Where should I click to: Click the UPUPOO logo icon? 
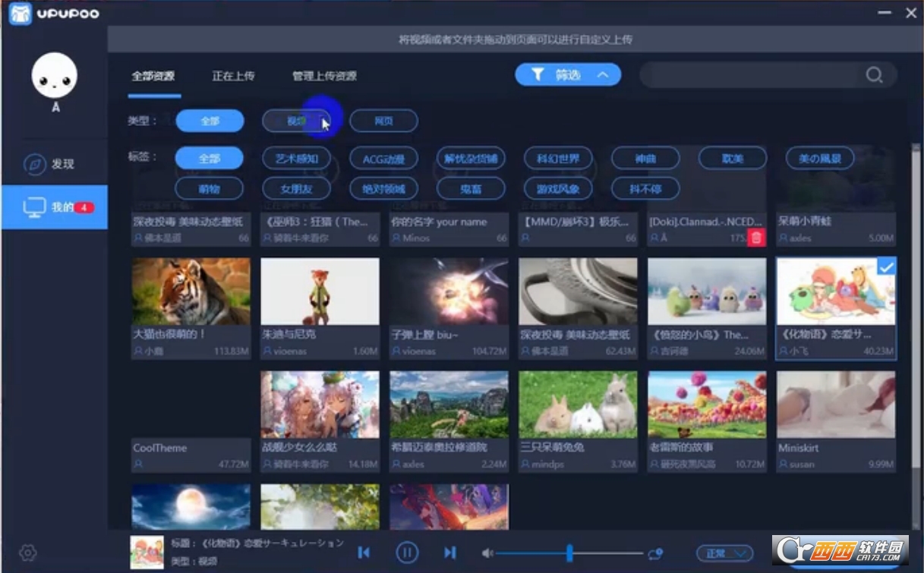click(20, 13)
